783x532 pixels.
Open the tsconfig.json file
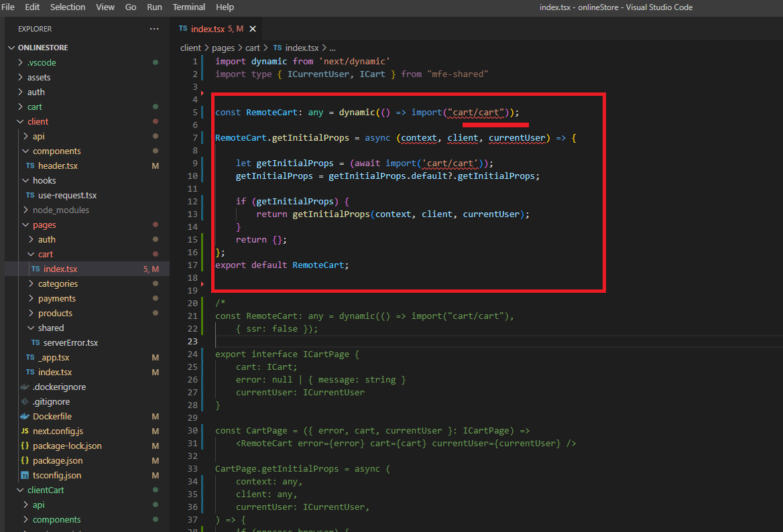[x=57, y=475]
